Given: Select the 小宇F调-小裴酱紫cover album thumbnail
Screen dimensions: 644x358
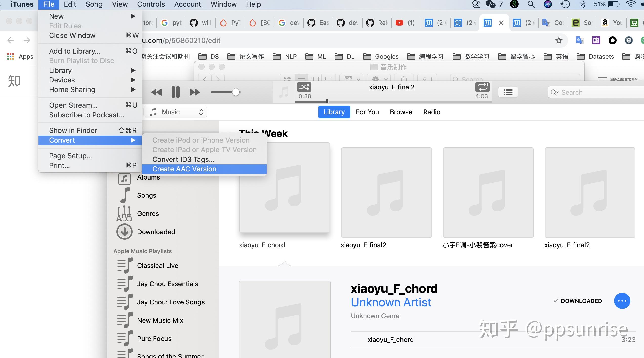Looking at the screenshot, I should [x=488, y=193].
